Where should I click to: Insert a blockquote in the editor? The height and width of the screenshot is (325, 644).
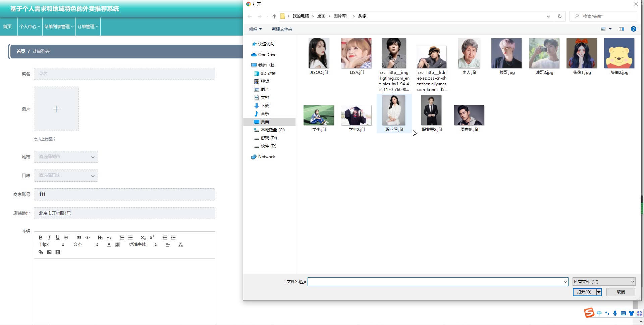(79, 237)
